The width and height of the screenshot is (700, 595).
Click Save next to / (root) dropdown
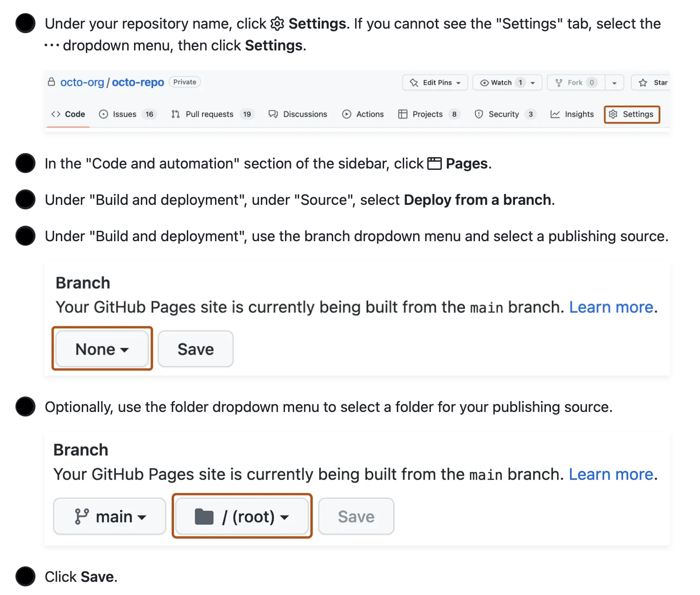pyautogui.click(x=356, y=516)
